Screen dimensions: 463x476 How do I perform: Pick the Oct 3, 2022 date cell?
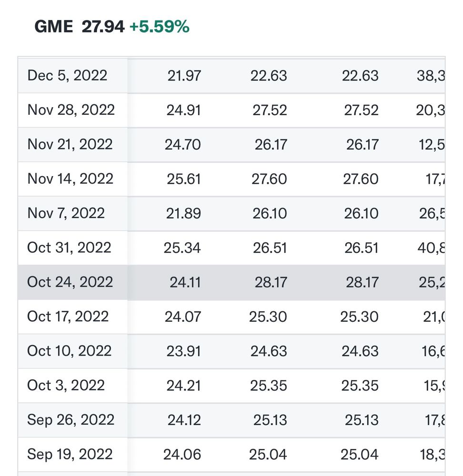(66, 385)
